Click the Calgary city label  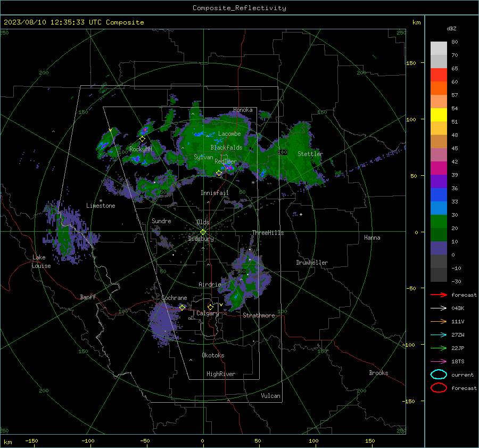[x=208, y=313]
